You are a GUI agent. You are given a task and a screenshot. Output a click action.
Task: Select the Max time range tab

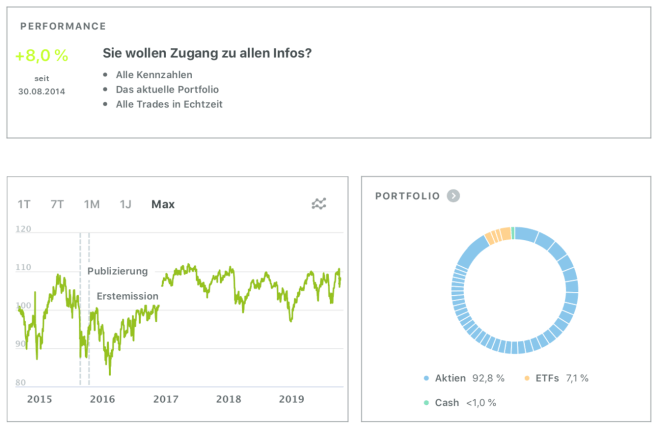click(x=163, y=204)
